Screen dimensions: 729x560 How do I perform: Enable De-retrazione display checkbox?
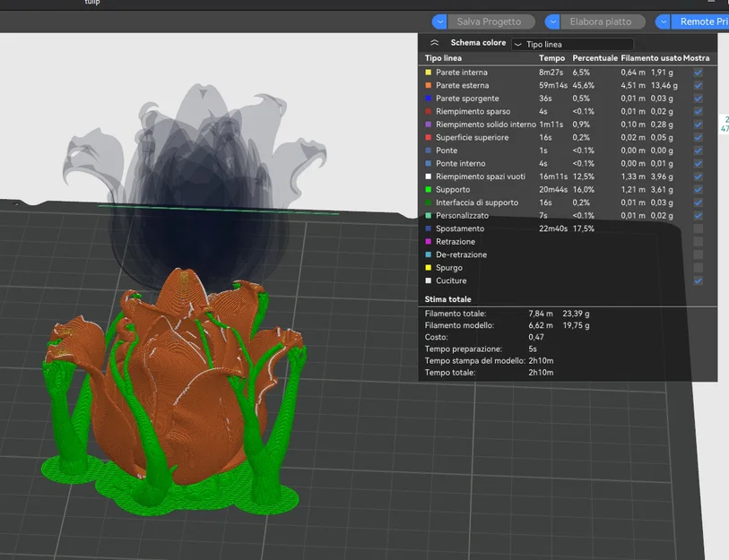tap(698, 254)
